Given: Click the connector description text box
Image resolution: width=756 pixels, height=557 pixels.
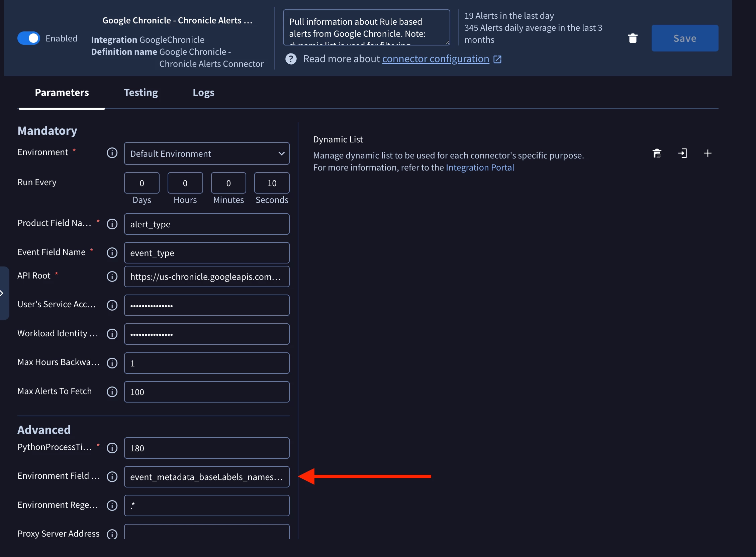Looking at the screenshot, I should [x=366, y=28].
